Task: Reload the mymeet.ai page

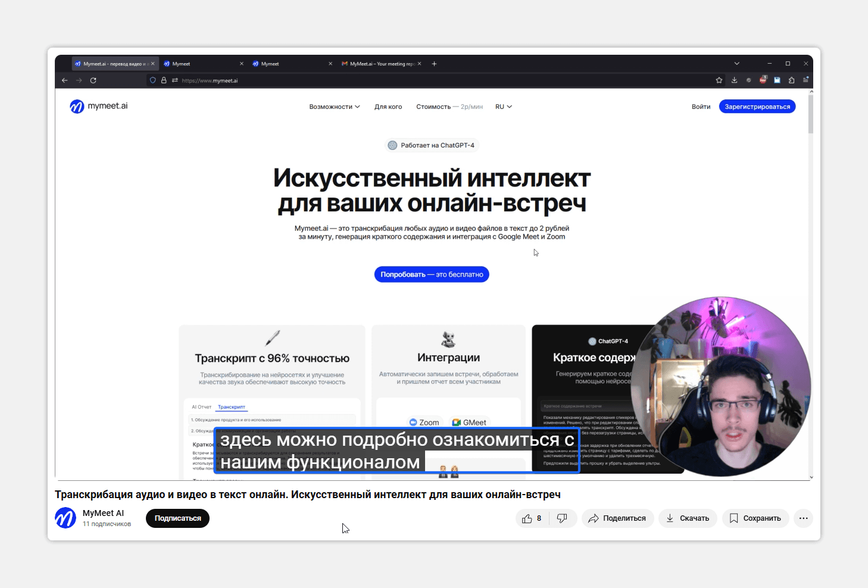Action: [93, 80]
